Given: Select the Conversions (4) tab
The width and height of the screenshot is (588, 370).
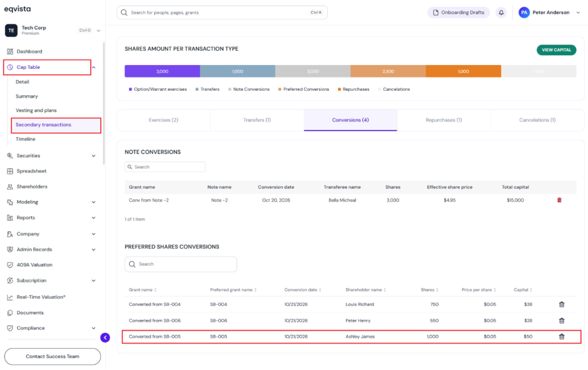Looking at the screenshot, I should 350,121.
